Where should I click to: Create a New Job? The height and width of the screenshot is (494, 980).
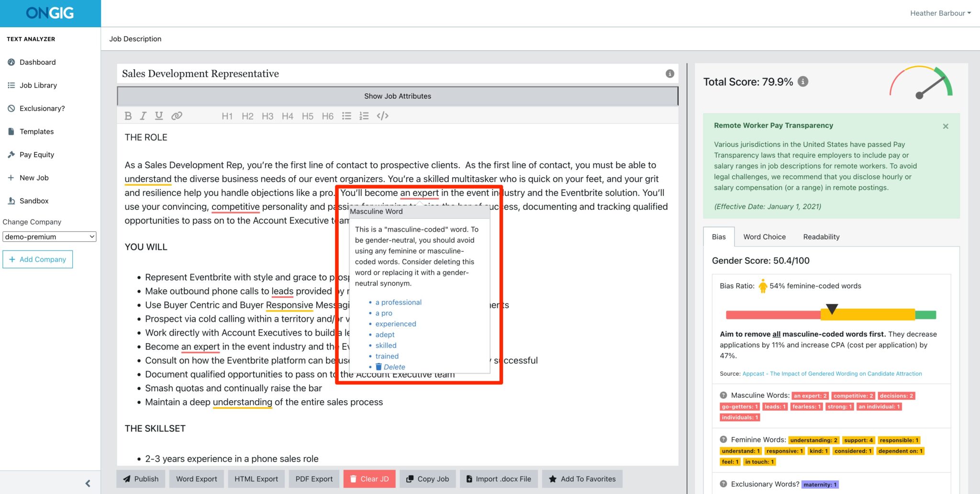point(33,177)
